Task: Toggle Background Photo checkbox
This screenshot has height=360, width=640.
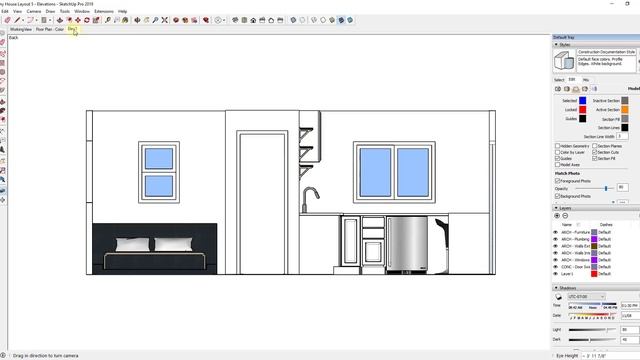Action: 558,196
